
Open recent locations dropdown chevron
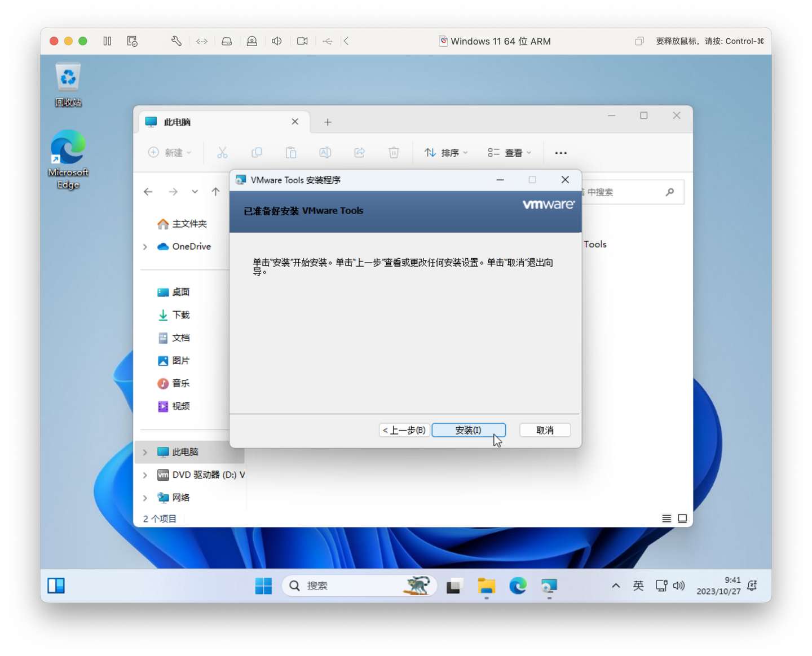pyautogui.click(x=195, y=192)
